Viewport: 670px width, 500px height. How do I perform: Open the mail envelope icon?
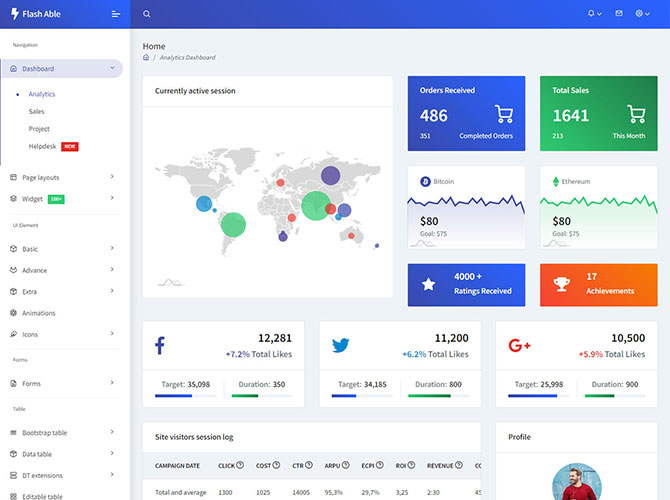click(619, 14)
